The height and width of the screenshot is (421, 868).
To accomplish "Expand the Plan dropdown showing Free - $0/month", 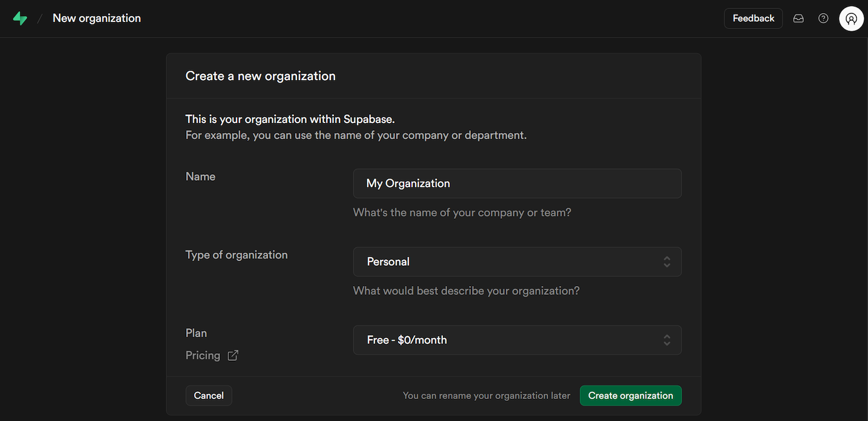I will click(516, 340).
